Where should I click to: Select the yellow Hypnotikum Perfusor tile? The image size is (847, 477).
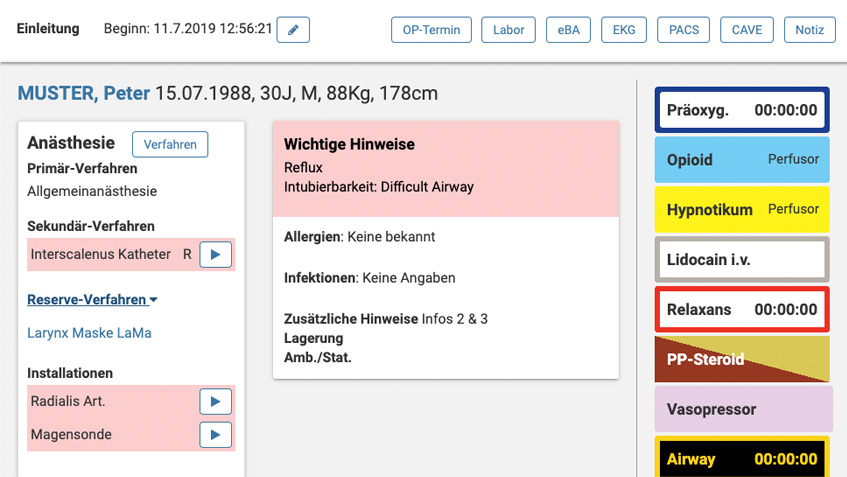pyautogui.click(x=741, y=210)
